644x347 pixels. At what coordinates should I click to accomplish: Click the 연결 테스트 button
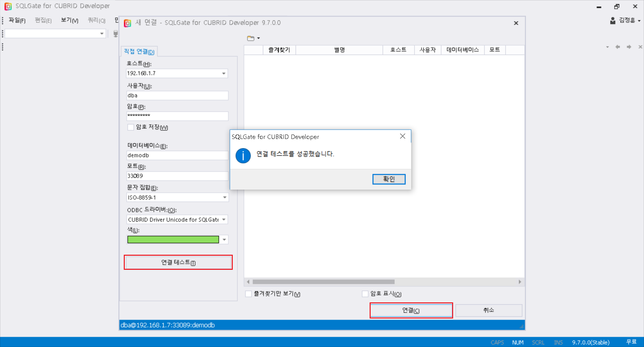(178, 262)
